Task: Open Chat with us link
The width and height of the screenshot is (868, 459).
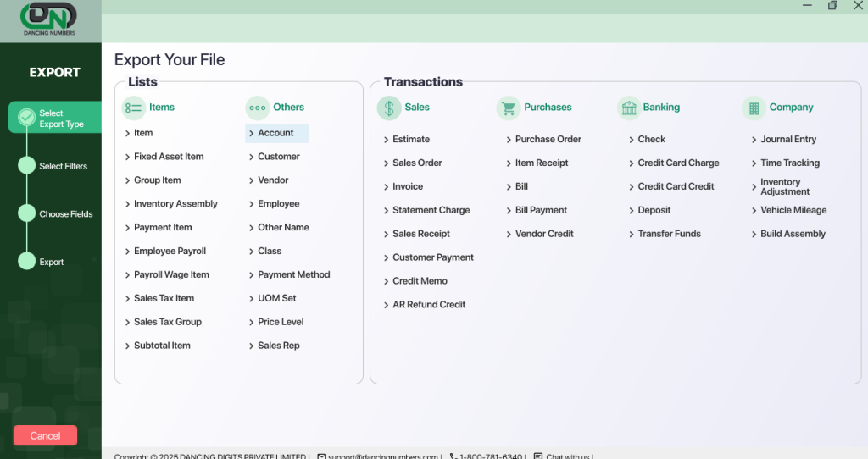Action: point(567,456)
